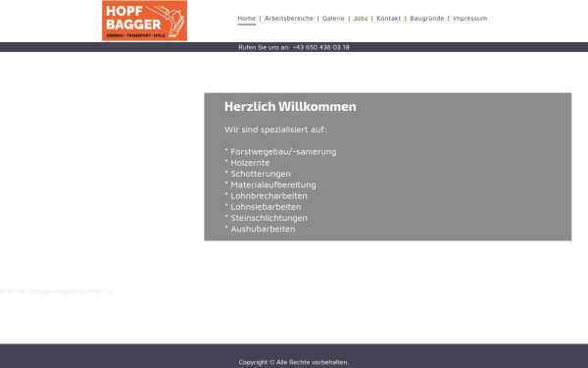The height and width of the screenshot is (368, 588).
Task: Select the Steinschlichtungen list entry
Action: point(269,218)
